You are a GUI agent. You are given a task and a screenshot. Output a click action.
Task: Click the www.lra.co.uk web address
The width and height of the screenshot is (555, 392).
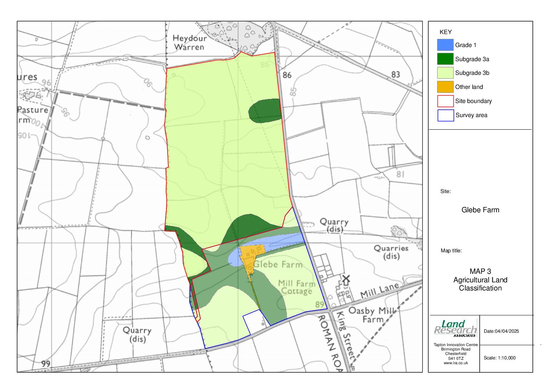455,362
